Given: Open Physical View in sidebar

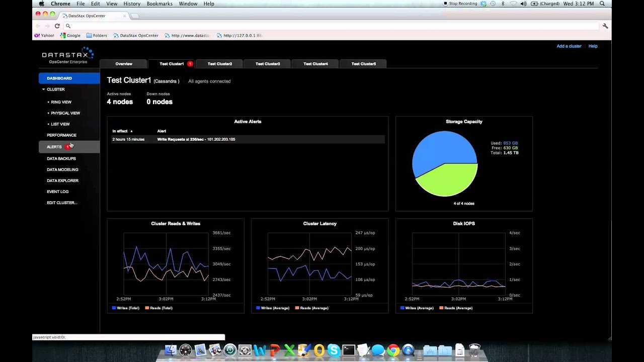Looking at the screenshot, I should click(x=65, y=113).
